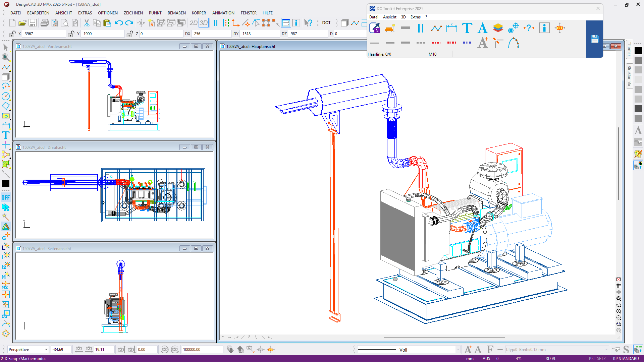
Task: Click the layers icon in DC Toolkit
Action: (x=498, y=28)
